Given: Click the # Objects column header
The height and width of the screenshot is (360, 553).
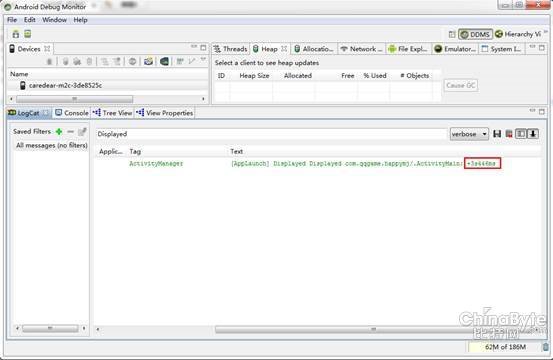Looking at the screenshot, I should tap(415, 76).
